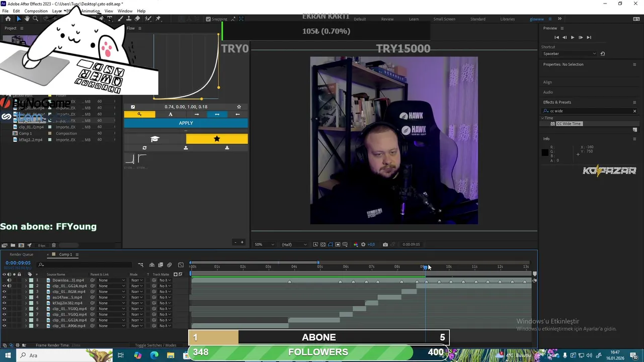Hide layer 4 au147aw...5.mp4 video

tap(4, 297)
